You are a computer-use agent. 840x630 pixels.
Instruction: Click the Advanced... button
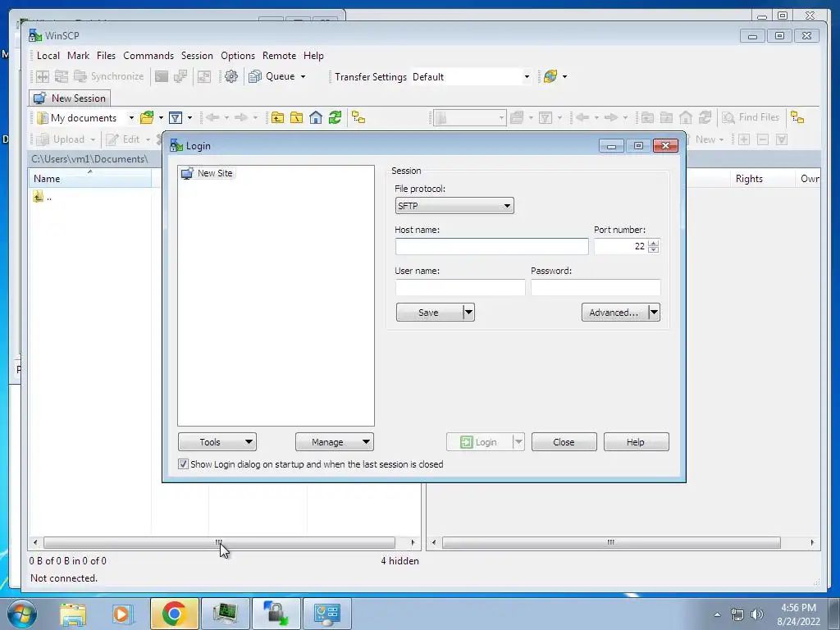click(614, 313)
